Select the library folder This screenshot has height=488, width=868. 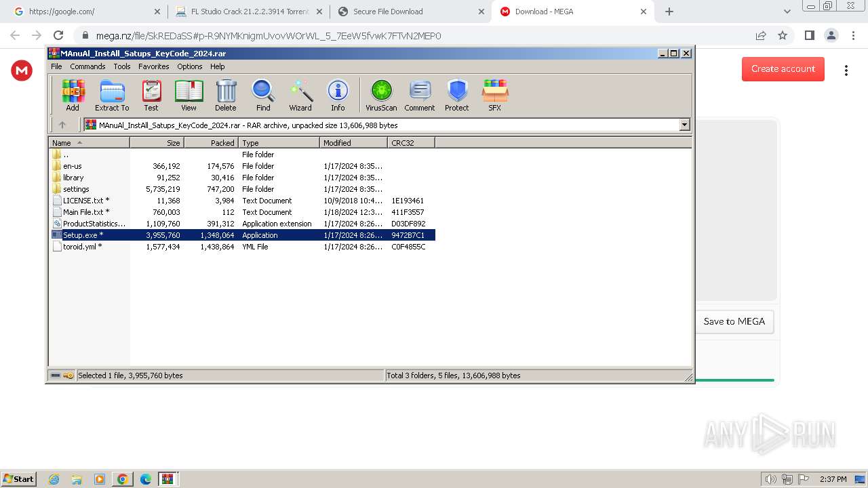pyautogui.click(x=73, y=178)
